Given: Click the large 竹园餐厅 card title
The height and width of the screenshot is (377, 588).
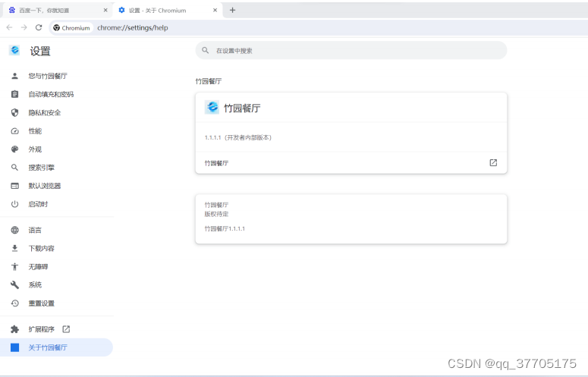Looking at the screenshot, I should (x=242, y=108).
